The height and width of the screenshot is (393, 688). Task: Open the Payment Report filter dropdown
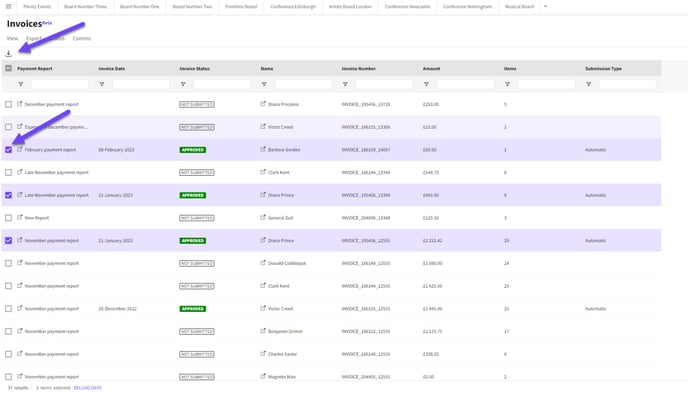[x=21, y=84]
